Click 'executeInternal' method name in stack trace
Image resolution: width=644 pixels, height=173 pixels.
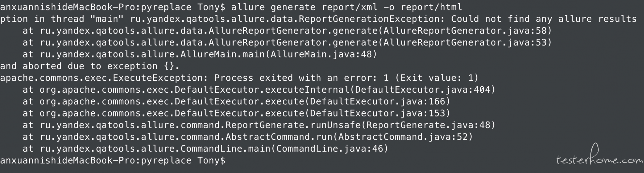pos(307,90)
